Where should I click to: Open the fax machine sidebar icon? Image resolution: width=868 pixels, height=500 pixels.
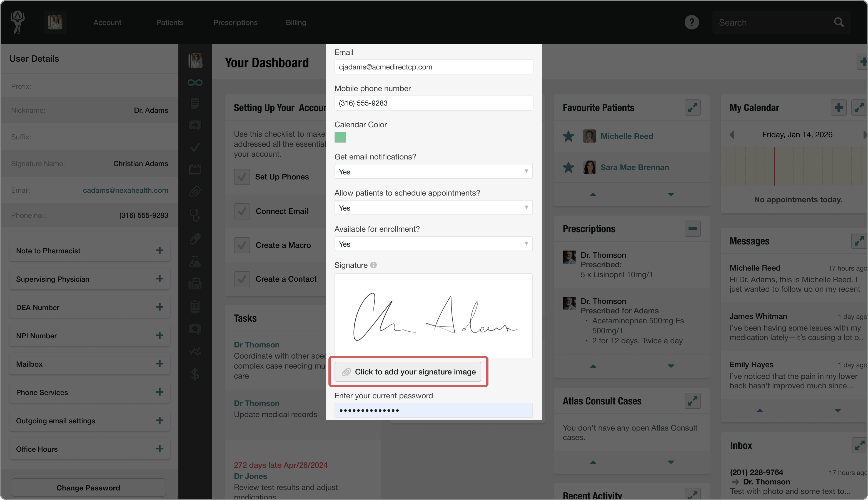195,284
